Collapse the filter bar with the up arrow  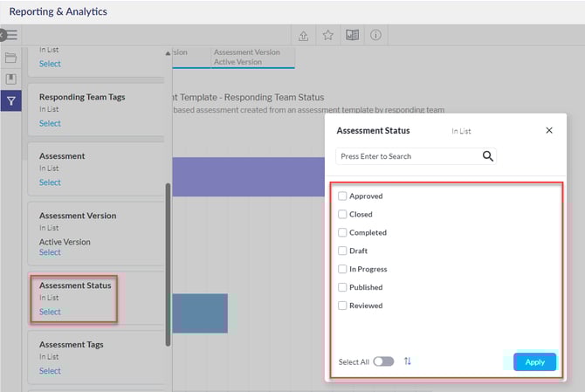click(x=168, y=53)
